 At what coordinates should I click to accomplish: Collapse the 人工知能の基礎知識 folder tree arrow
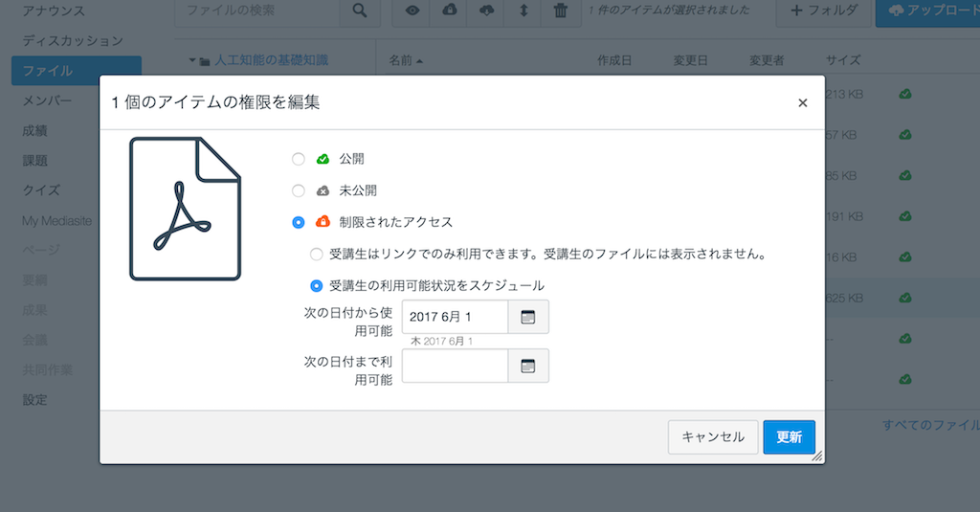192,60
